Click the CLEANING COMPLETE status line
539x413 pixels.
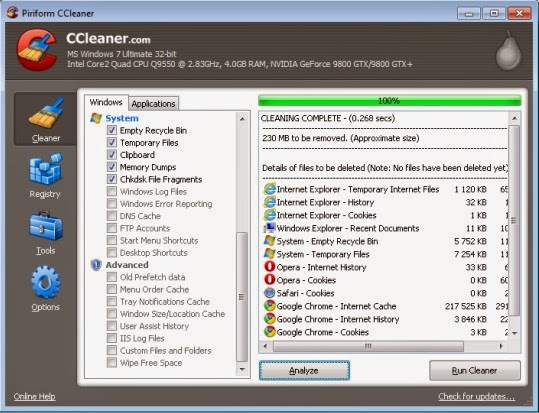pyautogui.click(x=328, y=118)
